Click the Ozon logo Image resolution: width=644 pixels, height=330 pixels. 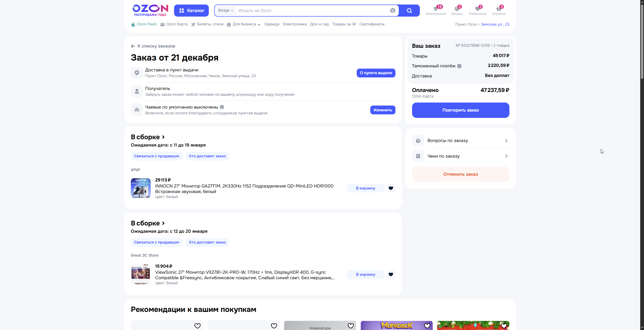[150, 10]
